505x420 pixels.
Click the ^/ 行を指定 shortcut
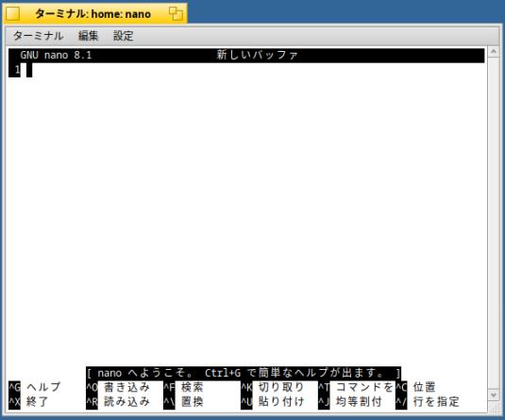click(428, 402)
